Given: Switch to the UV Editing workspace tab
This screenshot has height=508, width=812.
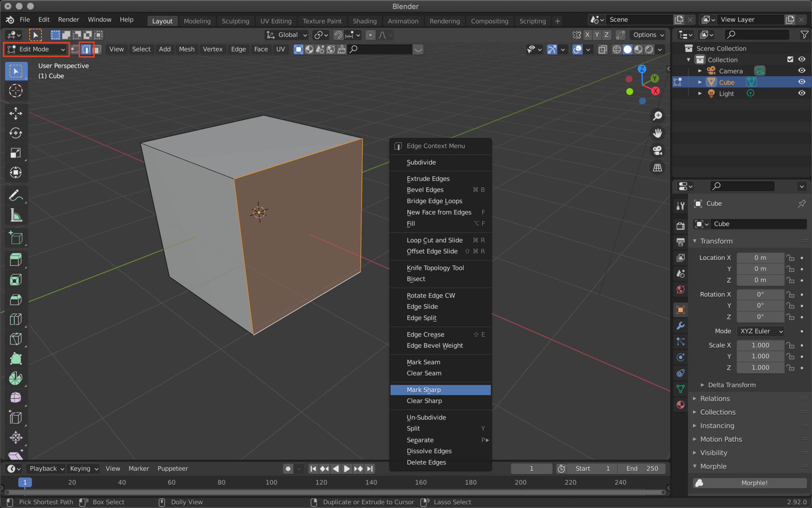Looking at the screenshot, I should [276, 21].
